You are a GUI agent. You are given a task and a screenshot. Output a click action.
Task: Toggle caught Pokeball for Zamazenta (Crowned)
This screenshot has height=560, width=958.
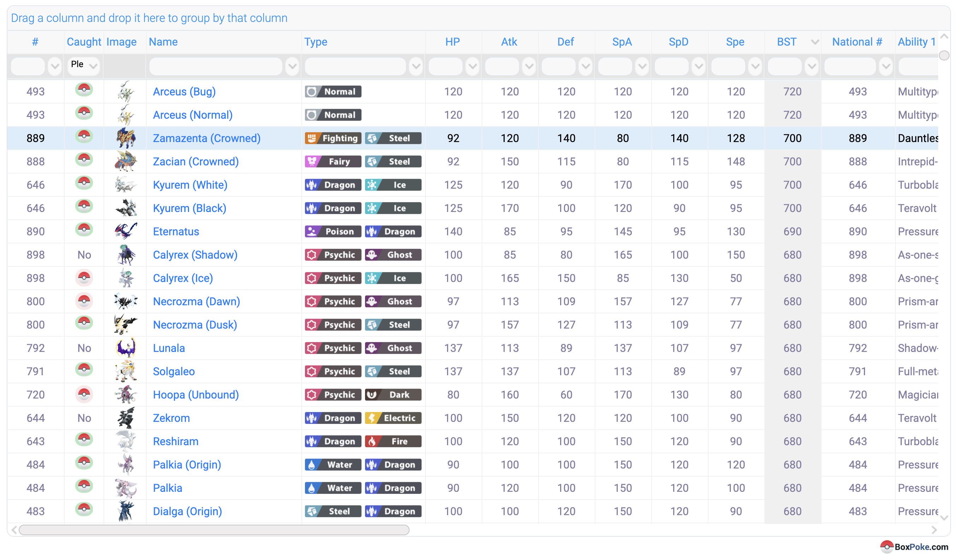(x=84, y=136)
